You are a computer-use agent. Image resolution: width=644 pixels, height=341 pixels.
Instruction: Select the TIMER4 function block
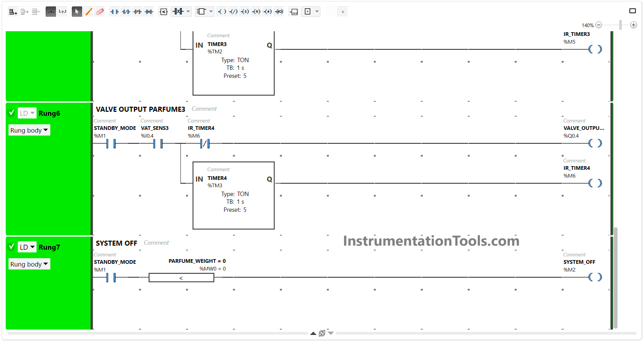click(x=234, y=196)
